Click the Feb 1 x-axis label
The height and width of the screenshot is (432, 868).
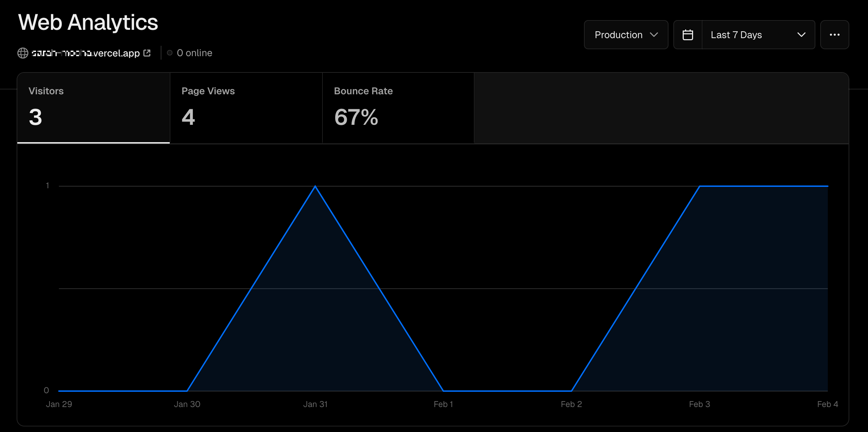443,404
